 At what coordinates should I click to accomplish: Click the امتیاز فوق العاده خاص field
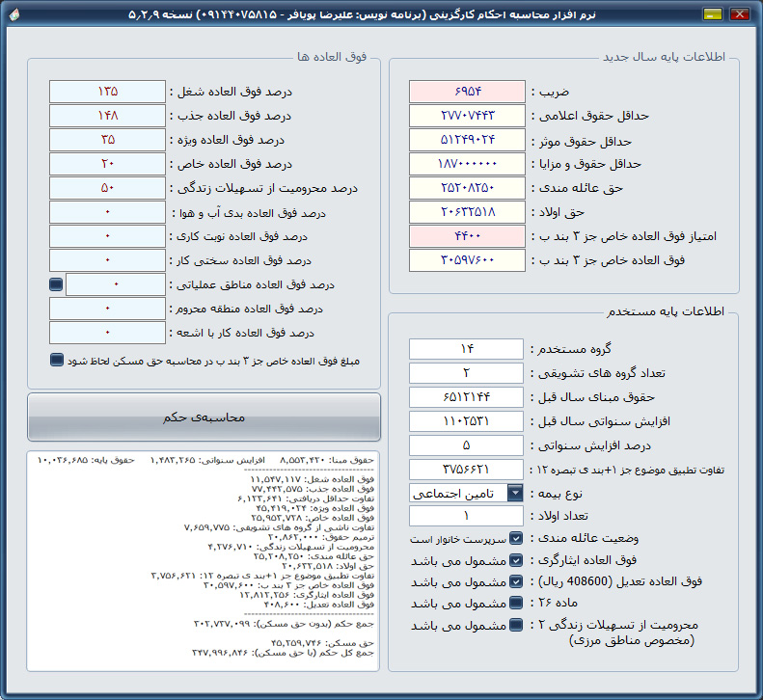(x=467, y=236)
